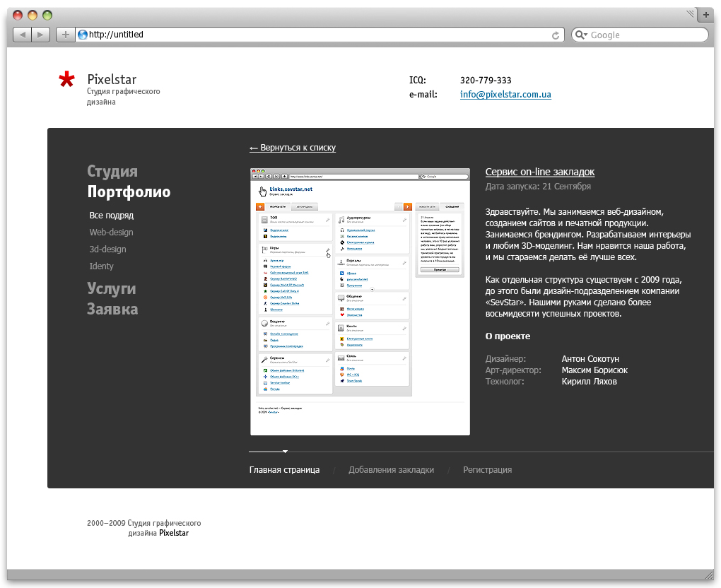Viewport: 721px width, 588px height.
Task: Click the О проекте heading
Action: (508, 336)
